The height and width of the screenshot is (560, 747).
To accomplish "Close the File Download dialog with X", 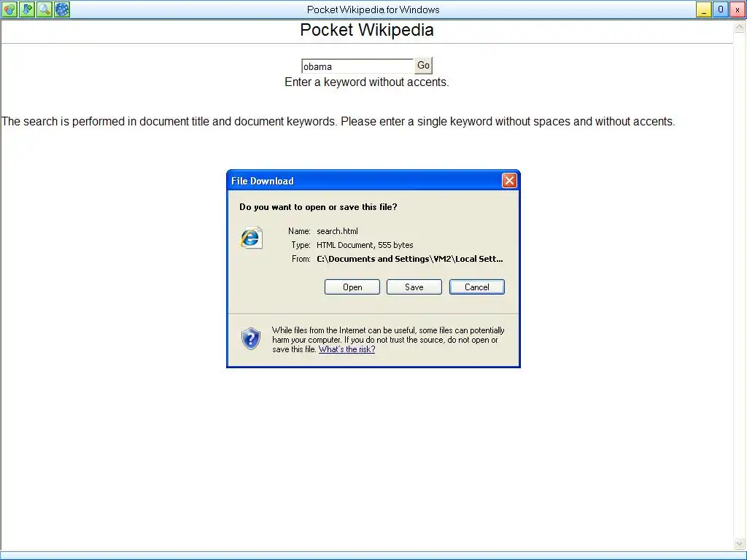I will click(509, 181).
